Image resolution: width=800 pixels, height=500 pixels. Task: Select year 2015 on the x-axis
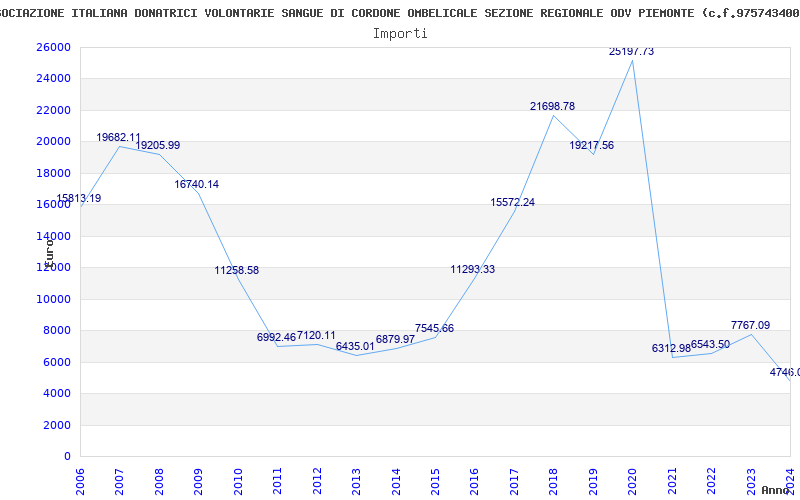[435, 478]
